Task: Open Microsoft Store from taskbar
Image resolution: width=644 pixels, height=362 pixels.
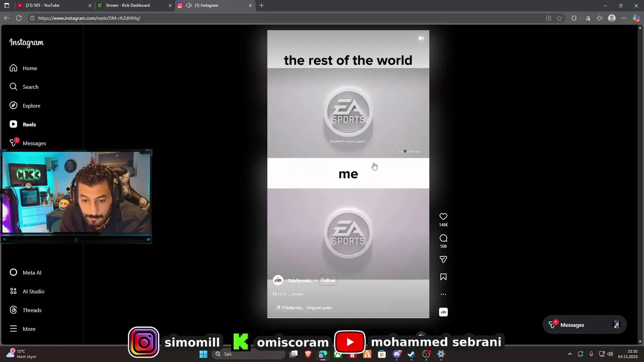Action: (x=382, y=354)
